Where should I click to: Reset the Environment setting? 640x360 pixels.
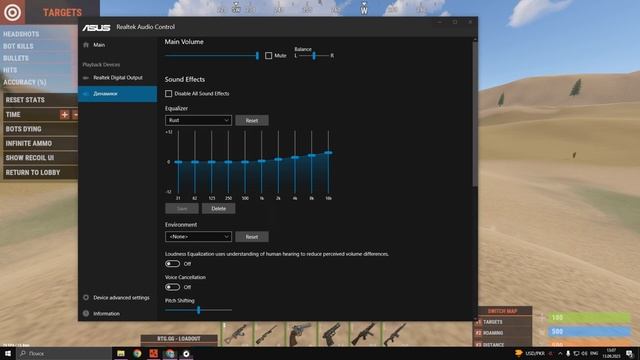pos(252,237)
